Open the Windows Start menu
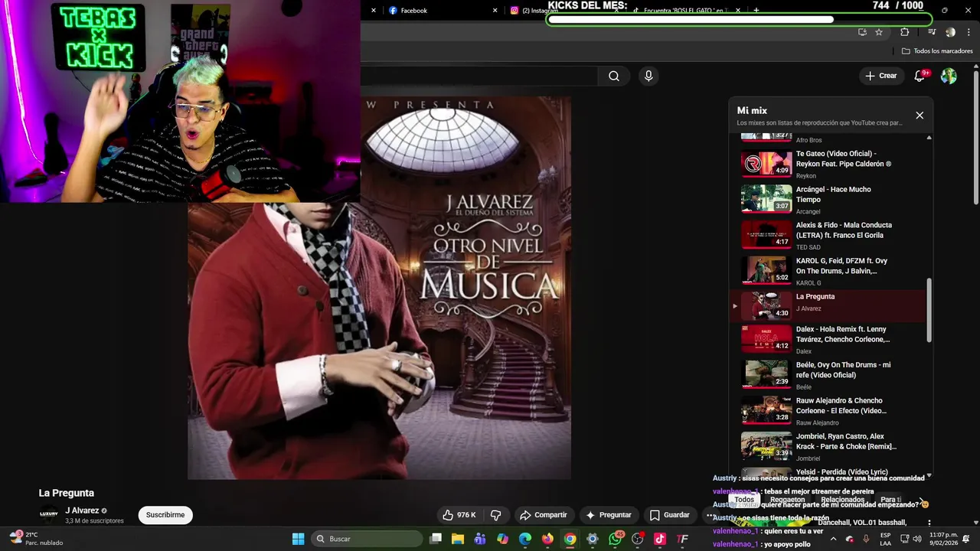 pos(298,539)
